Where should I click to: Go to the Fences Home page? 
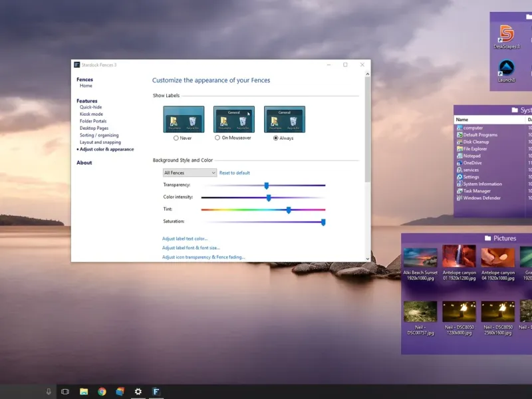point(86,86)
